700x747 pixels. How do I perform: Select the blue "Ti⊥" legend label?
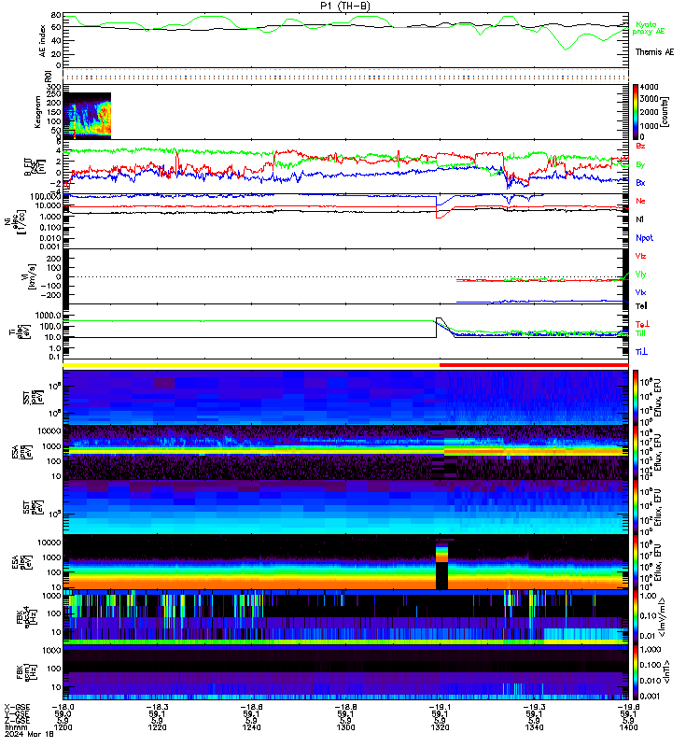point(641,352)
